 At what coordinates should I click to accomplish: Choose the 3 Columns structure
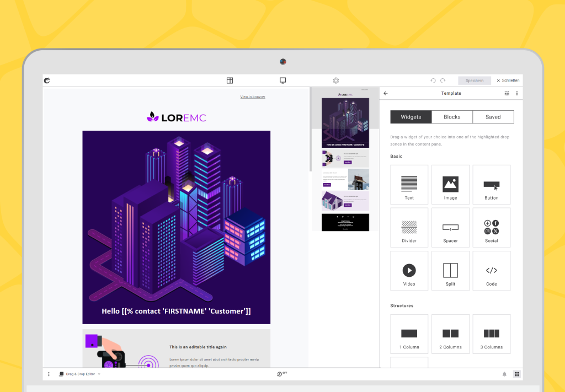[x=492, y=334]
